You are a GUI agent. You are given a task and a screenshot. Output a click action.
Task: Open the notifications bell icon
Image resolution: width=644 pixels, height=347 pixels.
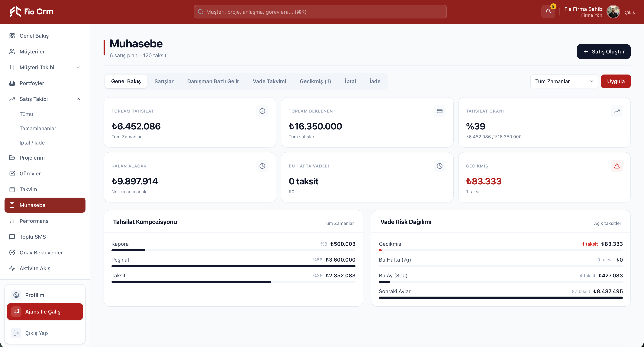pyautogui.click(x=548, y=12)
